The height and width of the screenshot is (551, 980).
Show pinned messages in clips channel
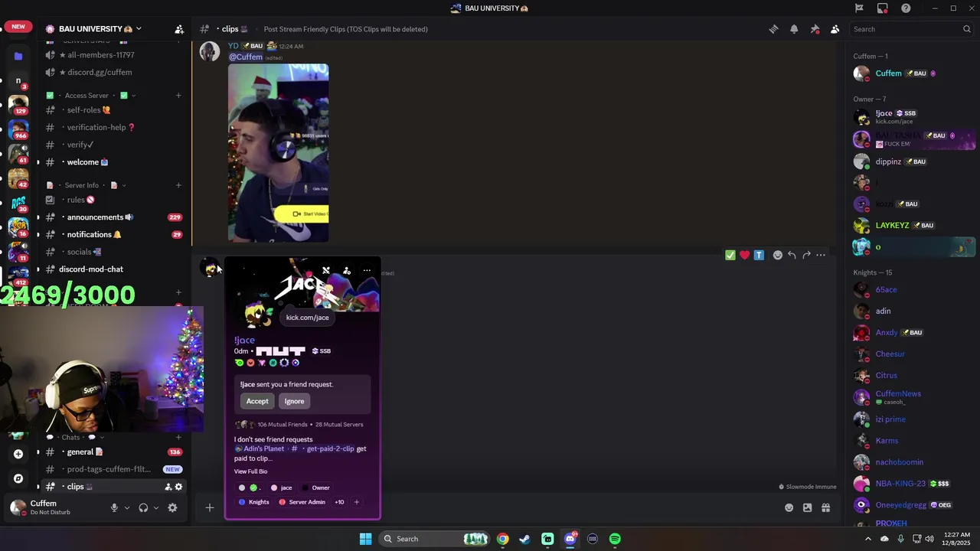click(x=815, y=29)
